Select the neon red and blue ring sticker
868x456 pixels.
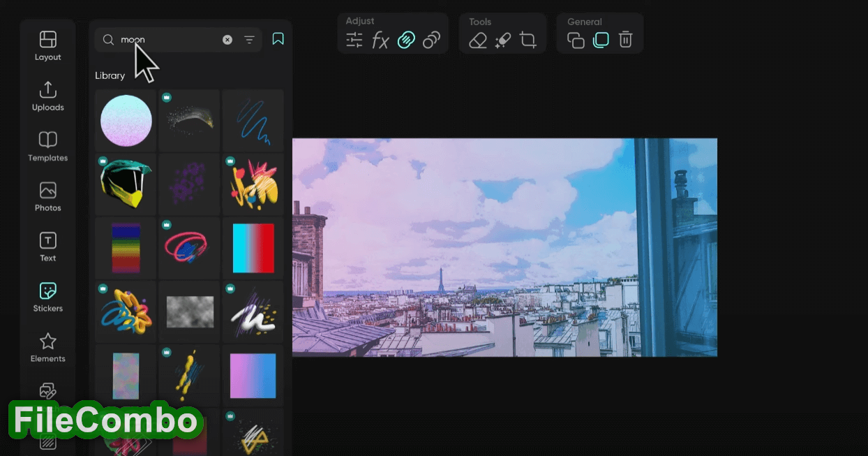(189, 247)
